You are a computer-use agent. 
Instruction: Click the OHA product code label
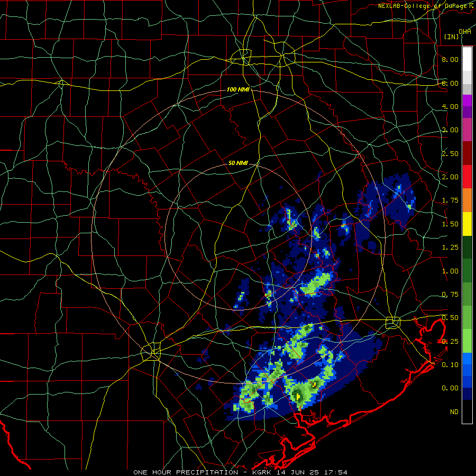click(x=465, y=31)
